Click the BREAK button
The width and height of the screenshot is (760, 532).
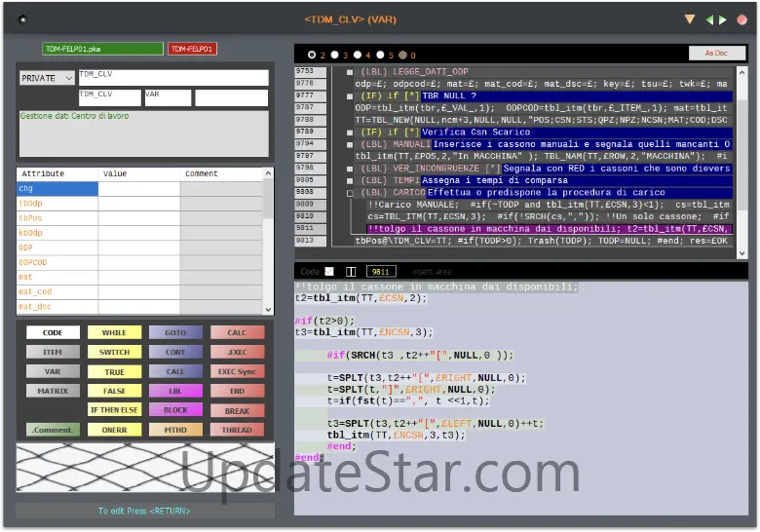(x=237, y=411)
